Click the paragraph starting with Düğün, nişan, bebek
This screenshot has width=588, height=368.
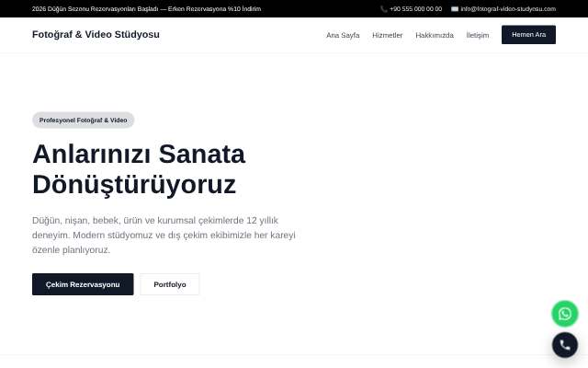pyautogui.click(x=164, y=236)
